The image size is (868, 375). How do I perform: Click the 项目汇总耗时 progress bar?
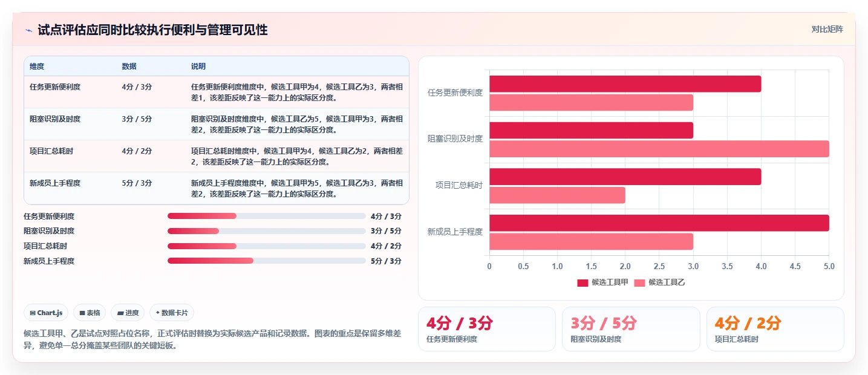(x=267, y=246)
